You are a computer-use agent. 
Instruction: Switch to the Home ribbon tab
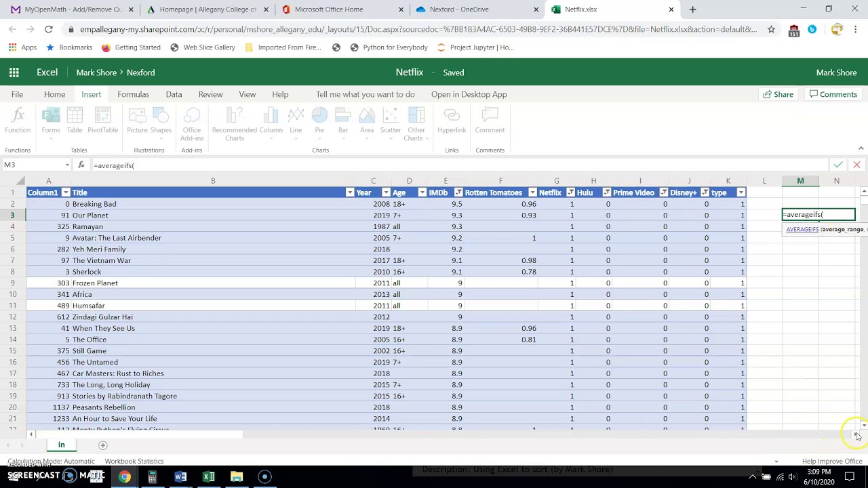pos(54,94)
